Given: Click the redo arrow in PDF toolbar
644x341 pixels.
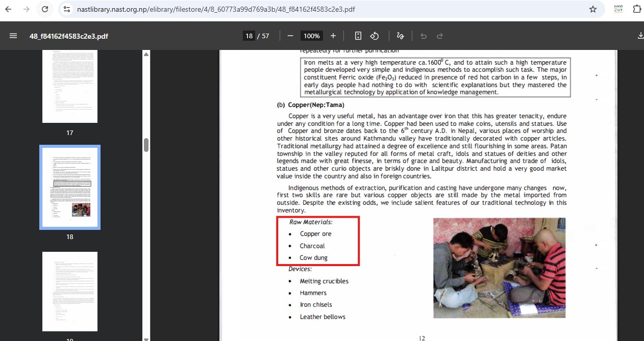Looking at the screenshot, I should click(x=440, y=36).
